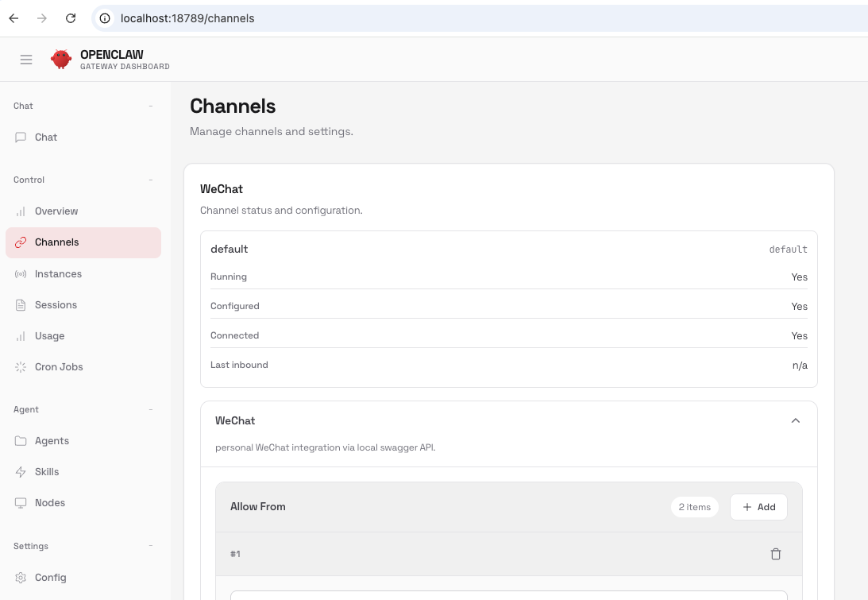Click the hamburger menu icon
The image size is (868, 600).
pos(26,60)
